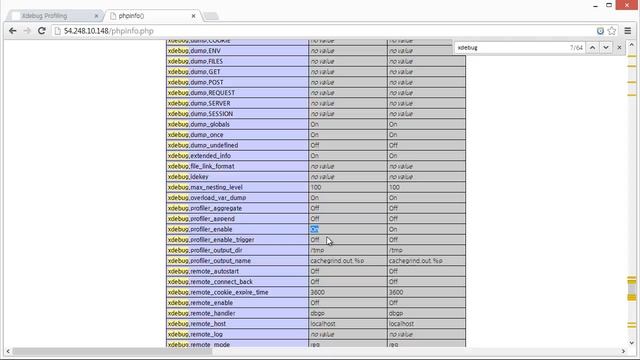
Task: Go forward using the forward arrow
Action: (27, 31)
